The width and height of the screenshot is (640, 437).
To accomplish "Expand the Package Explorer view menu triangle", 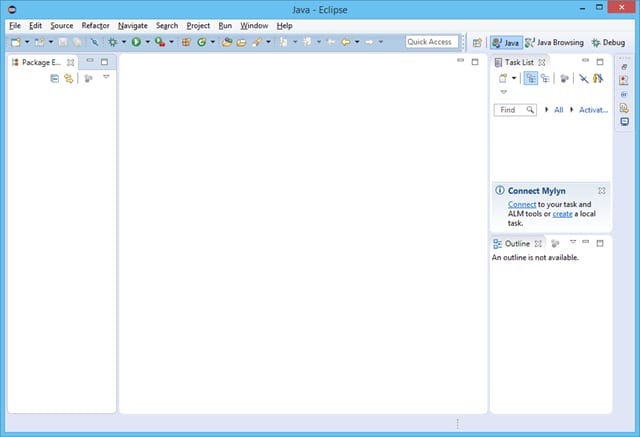I will tap(106, 77).
